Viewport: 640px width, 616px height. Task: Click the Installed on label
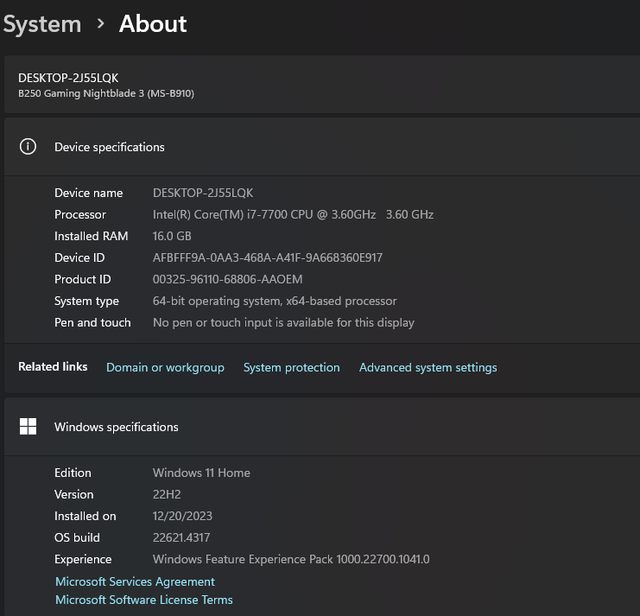[x=85, y=516]
